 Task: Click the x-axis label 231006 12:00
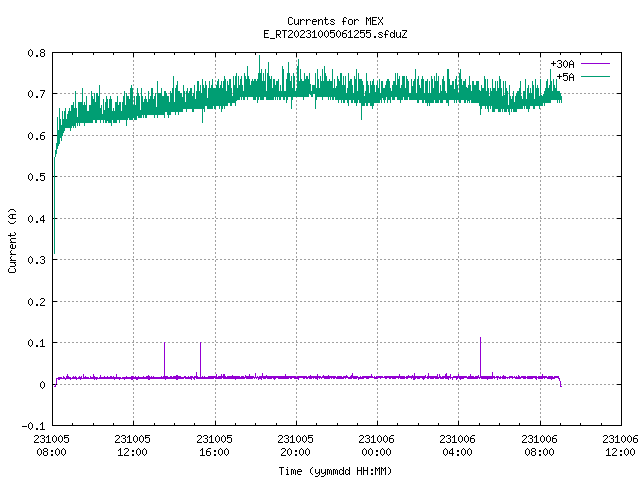point(620,445)
